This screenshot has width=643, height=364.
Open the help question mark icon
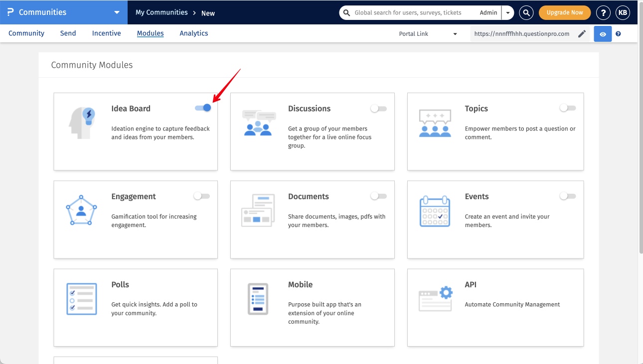(604, 12)
